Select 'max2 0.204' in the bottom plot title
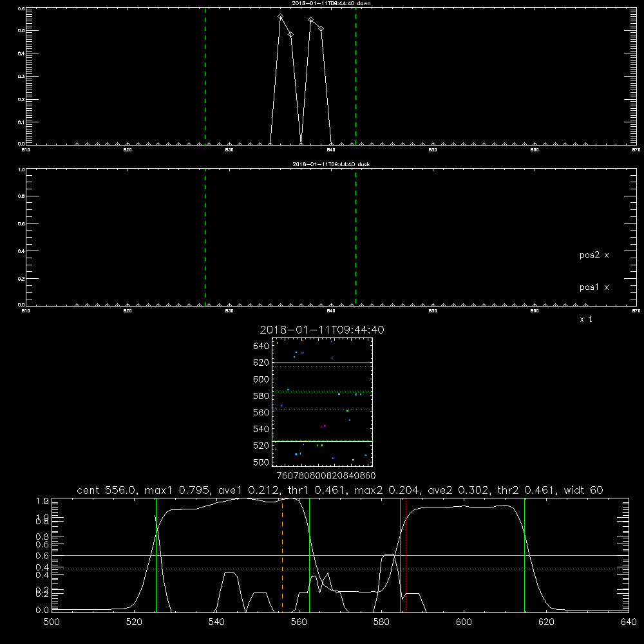The image size is (644, 644). 386,490
